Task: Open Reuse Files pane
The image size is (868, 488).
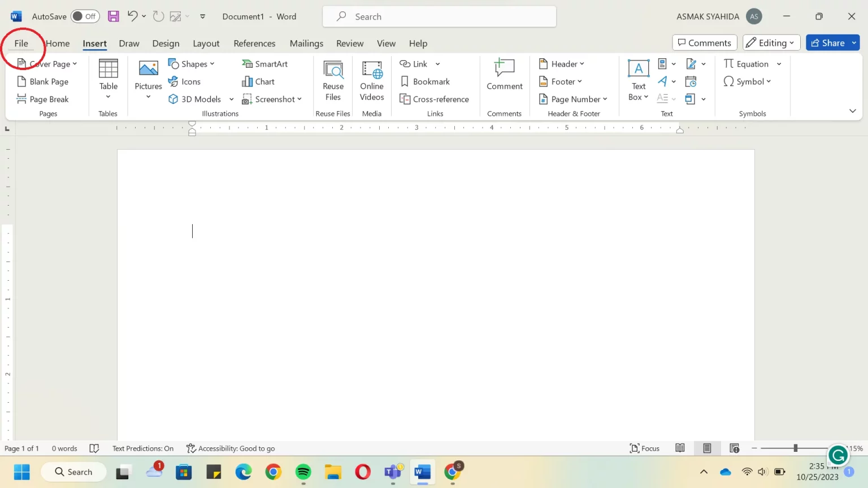Action: [333, 81]
